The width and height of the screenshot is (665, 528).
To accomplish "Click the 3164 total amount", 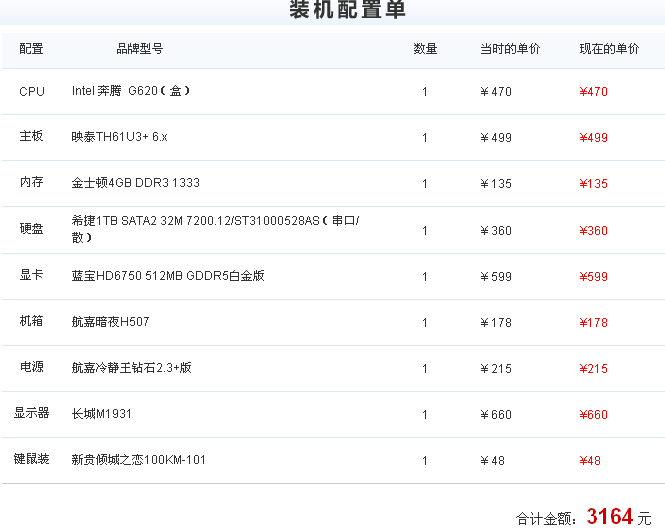I will point(610,517).
